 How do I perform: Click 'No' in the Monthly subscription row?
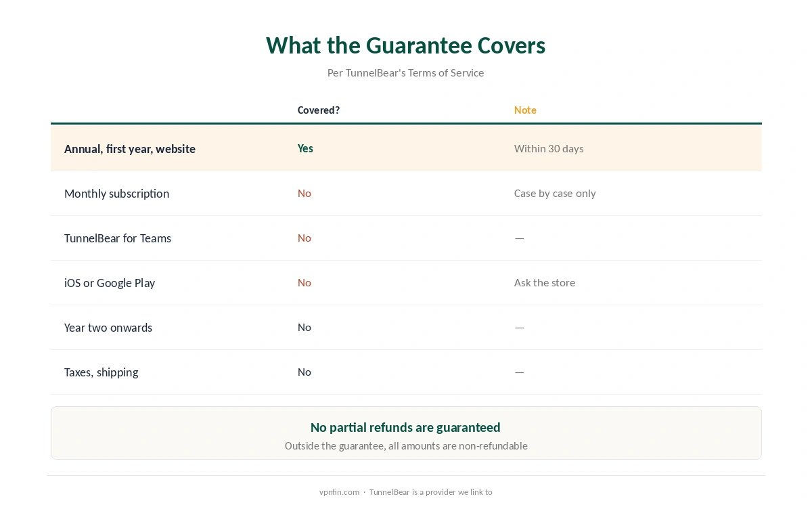coord(304,193)
